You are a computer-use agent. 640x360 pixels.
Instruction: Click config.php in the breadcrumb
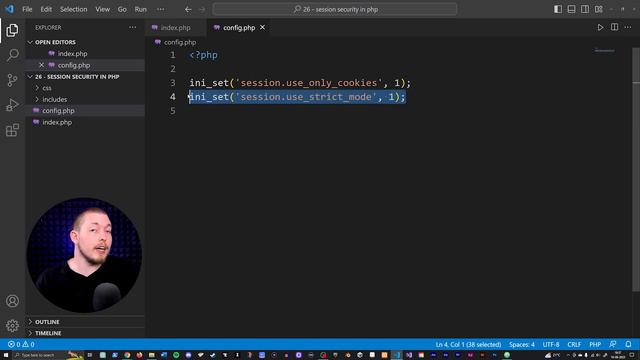point(180,42)
